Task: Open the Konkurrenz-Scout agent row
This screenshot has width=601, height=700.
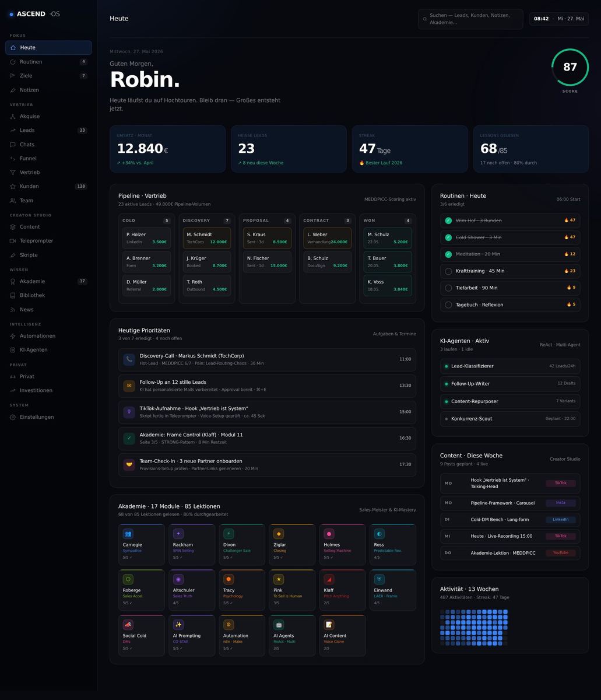Action: click(510, 419)
